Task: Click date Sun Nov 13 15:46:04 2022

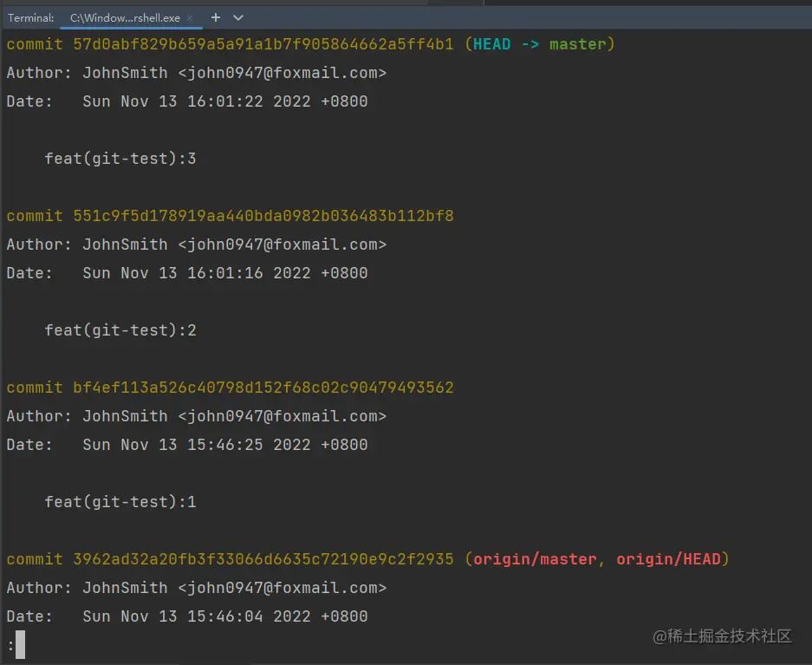Action: click(x=197, y=616)
